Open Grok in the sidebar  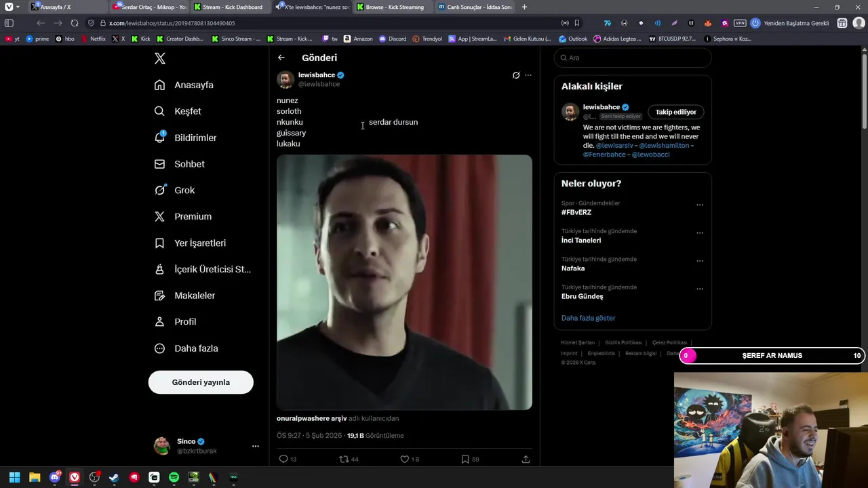174,190
